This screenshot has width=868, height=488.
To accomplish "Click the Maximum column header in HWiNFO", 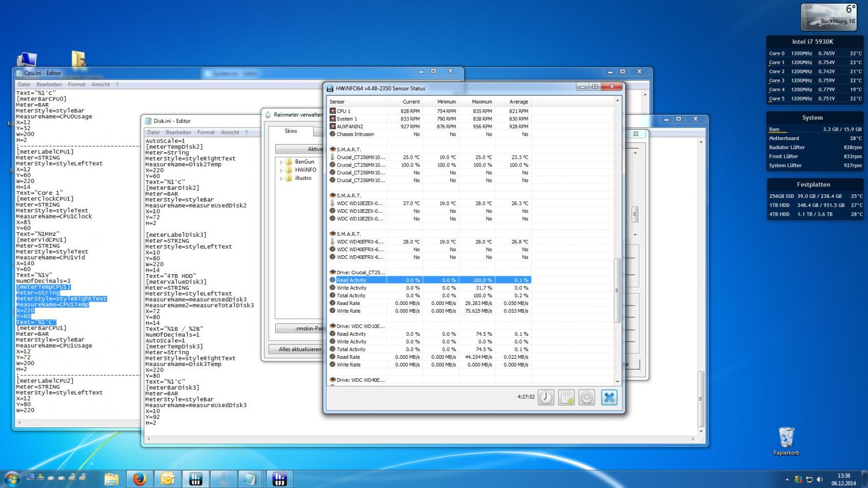I will (x=477, y=101).
